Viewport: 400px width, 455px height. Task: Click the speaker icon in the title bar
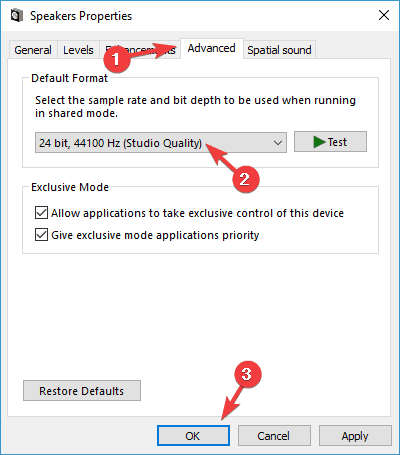pos(16,15)
